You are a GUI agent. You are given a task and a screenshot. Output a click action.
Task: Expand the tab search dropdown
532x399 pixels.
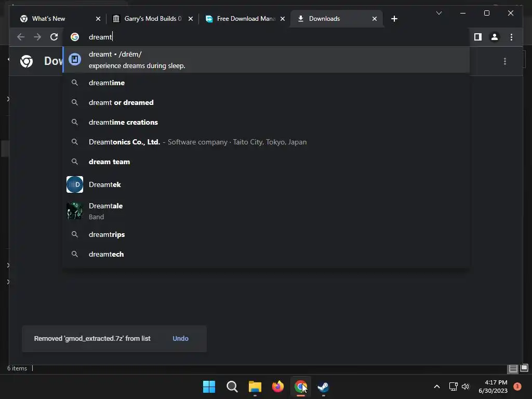[438, 13]
